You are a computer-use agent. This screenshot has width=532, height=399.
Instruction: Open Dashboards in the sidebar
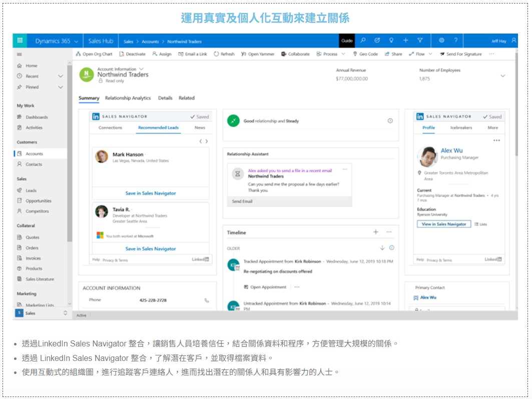(37, 117)
